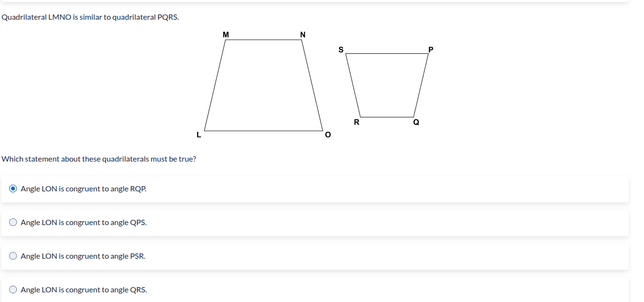This screenshot has width=644, height=302.
Task: Click the question "Which statement must be true?"
Action: click(99, 159)
